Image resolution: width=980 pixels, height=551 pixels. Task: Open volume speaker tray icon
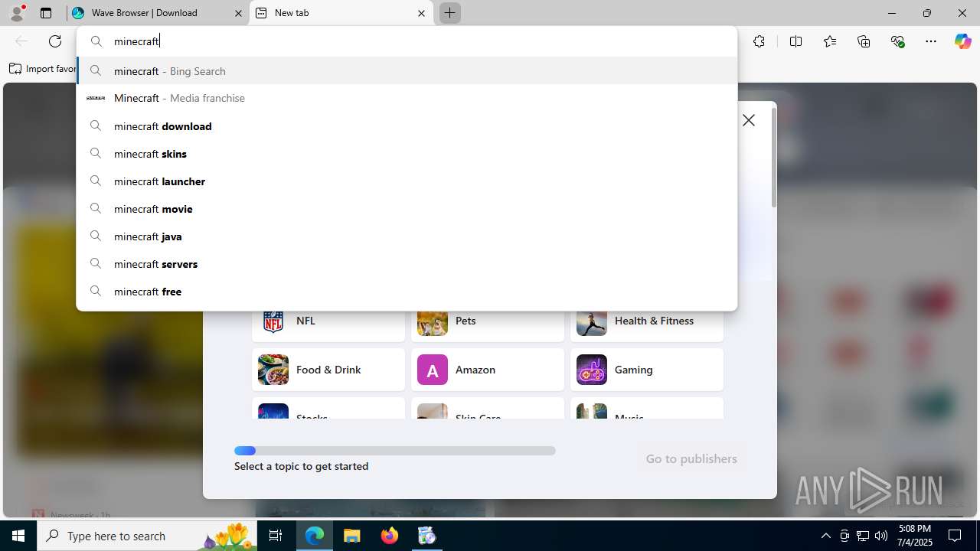click(x=881, y=536)
